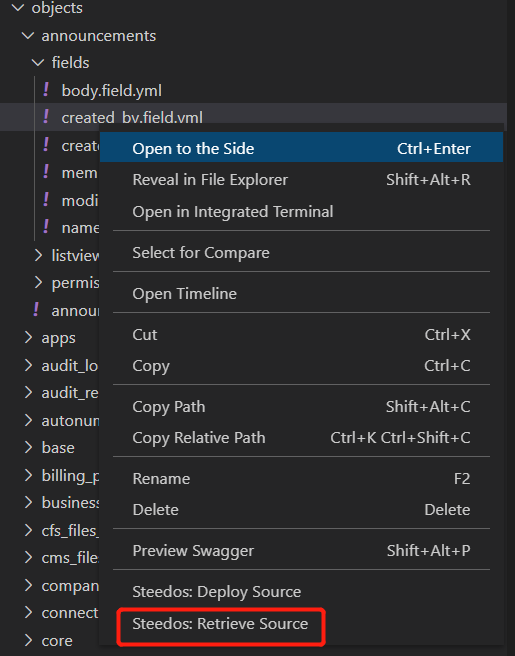Click the exclamation icon beside the 'name' file
This screenshot has width=515, height=656.
pos(46,227)
